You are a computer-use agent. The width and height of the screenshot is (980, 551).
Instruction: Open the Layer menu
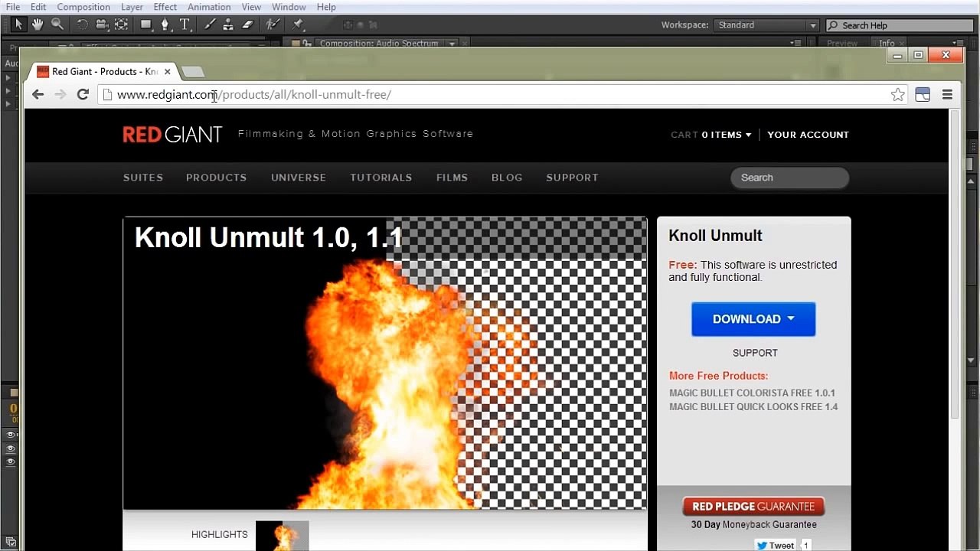point(132,7)
